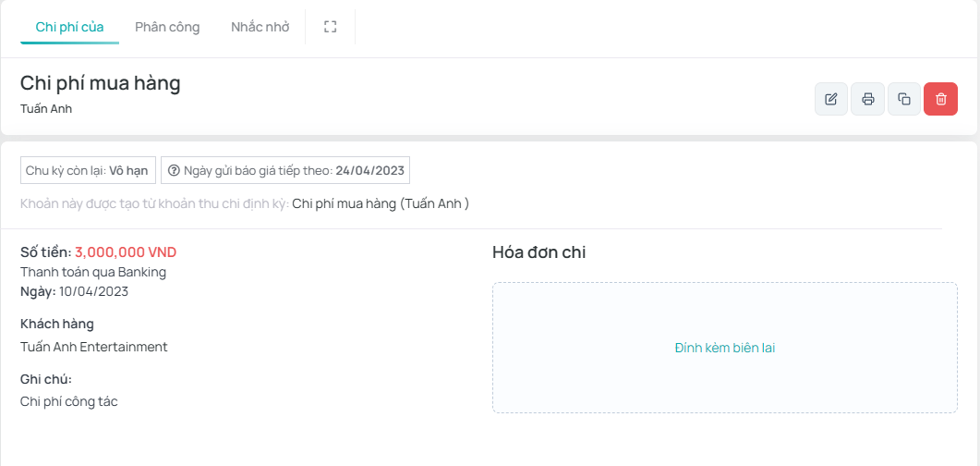
Task: Click the note text Chi phí công tác
Action: 69,401
